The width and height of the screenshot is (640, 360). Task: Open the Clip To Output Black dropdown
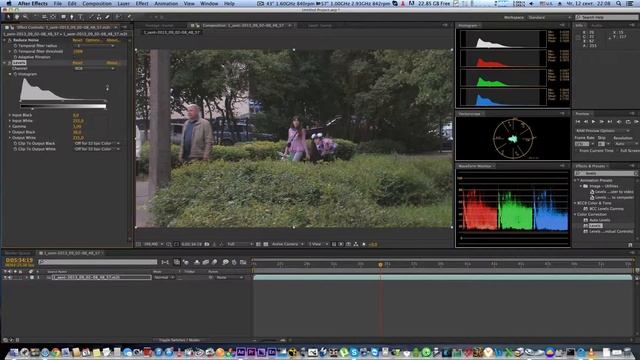[96, 144]
